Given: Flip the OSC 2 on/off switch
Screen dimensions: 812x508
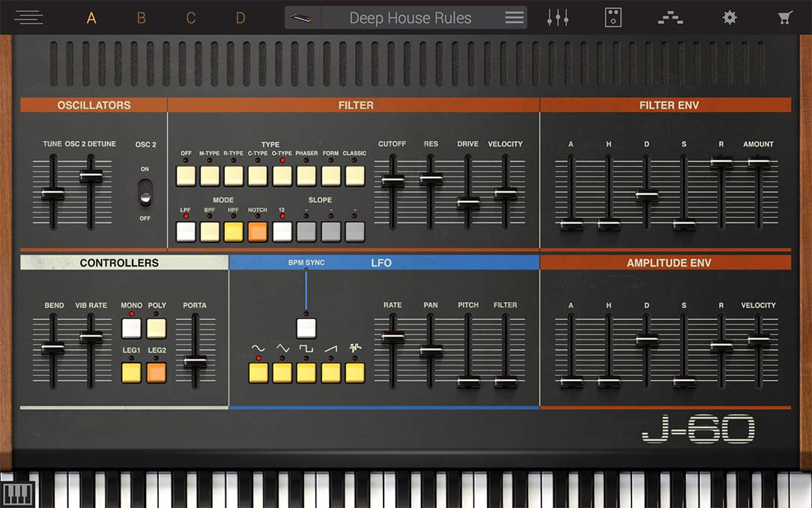Looking at the screenshot, I should (x=145, y=193).
